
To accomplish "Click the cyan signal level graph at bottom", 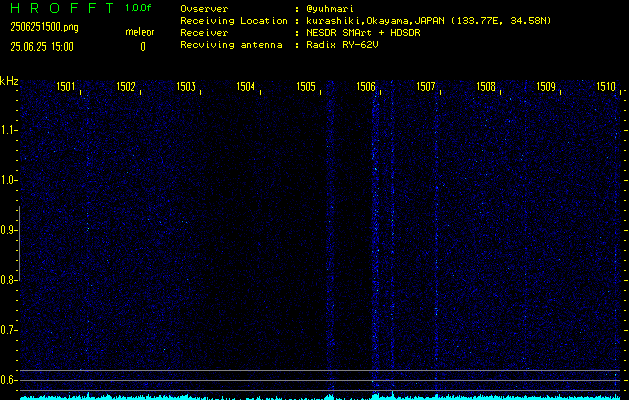I will [321, 396].
